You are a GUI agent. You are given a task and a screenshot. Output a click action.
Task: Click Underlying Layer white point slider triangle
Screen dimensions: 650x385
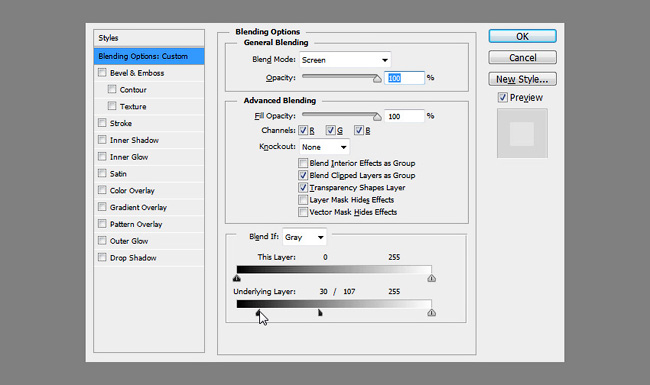(x=432, y=312)
